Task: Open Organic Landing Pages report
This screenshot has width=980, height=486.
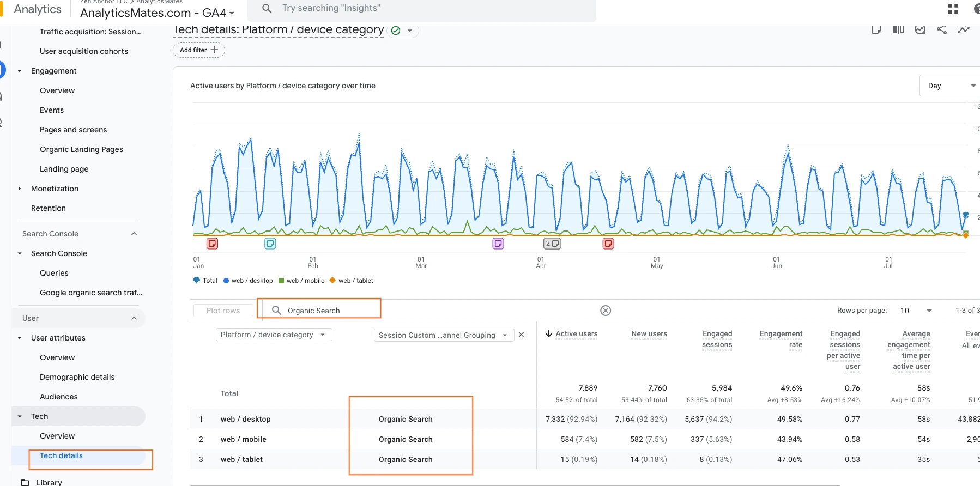Action: pyautogui.click(x=81, y=149)
